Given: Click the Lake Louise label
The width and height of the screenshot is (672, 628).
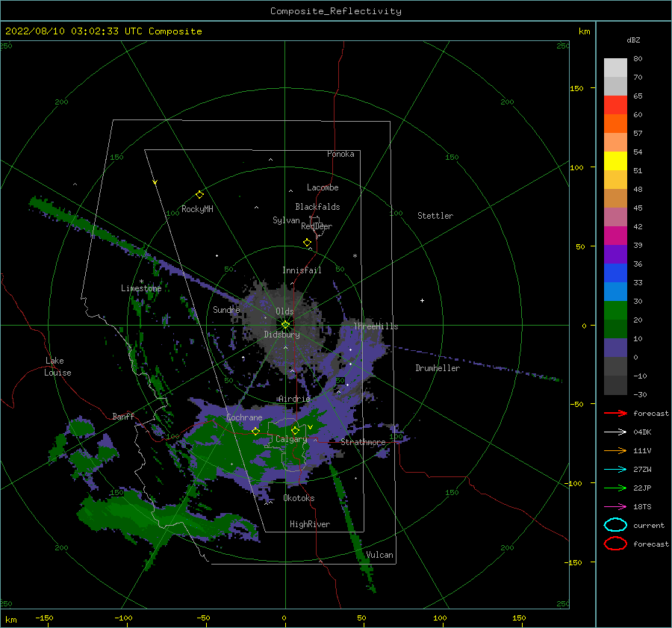Looking at the screenshot, I should coord(57,367).
